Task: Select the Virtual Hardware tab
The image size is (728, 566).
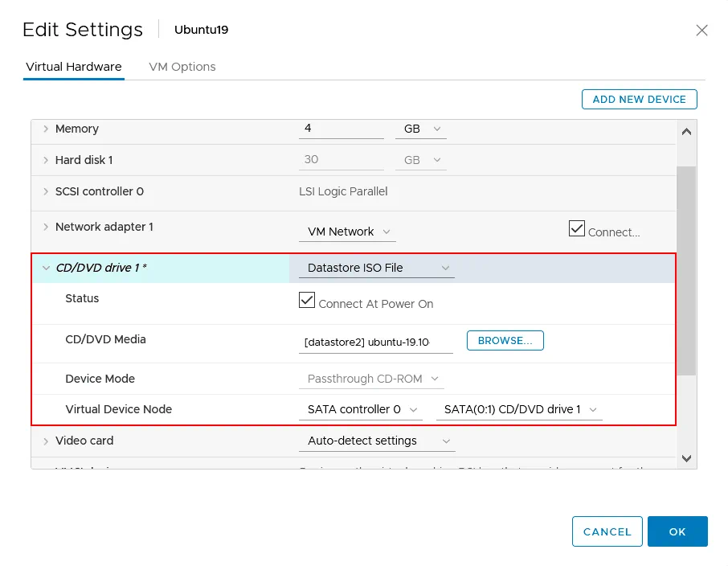Action: tap(73, 67)
